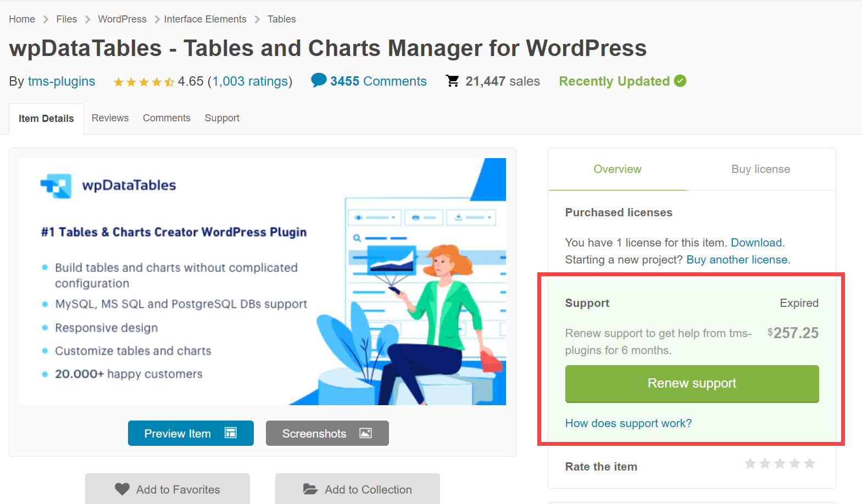862x504 pixels.
Task: View the 1,003 ratings link
Action: [251, 81]
